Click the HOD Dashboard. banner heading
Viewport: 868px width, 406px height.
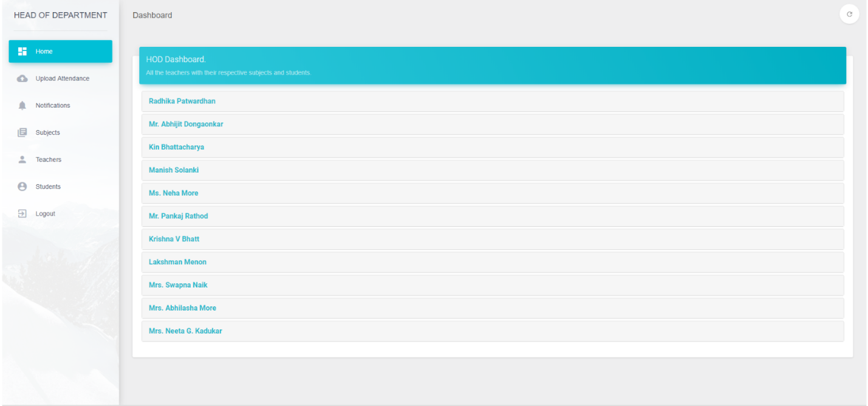pyautogui.click(x=176, y=60)
